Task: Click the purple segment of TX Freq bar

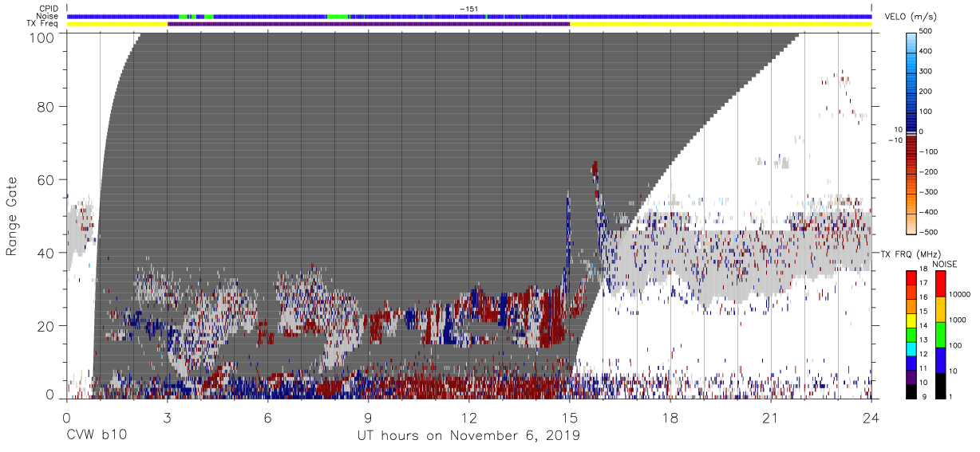Action: [x=369, y=24]
